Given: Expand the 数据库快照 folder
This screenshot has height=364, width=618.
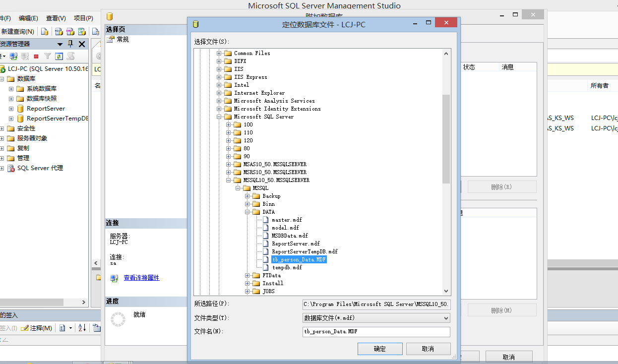Looking at the screenshot, I should coord(11,99).
